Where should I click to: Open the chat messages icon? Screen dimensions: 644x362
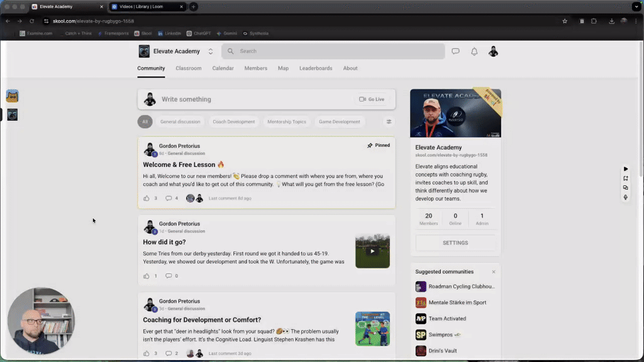tap(455, 52)
